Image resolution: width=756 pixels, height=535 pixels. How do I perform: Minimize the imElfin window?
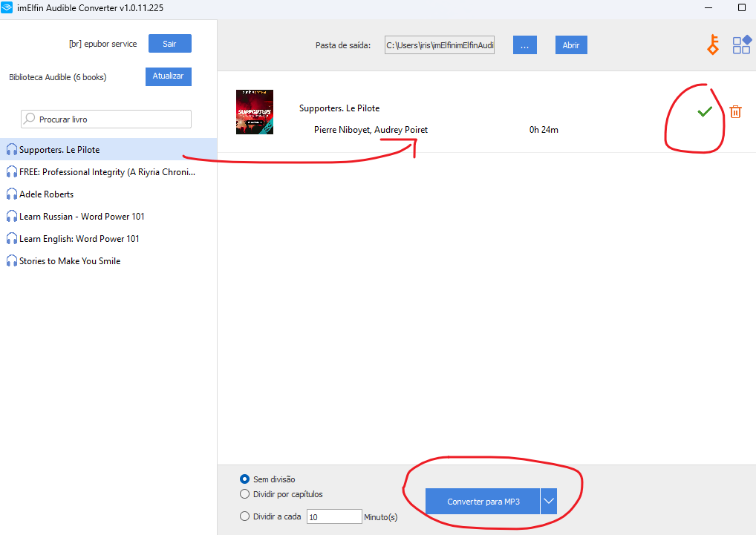coord(708,7)
